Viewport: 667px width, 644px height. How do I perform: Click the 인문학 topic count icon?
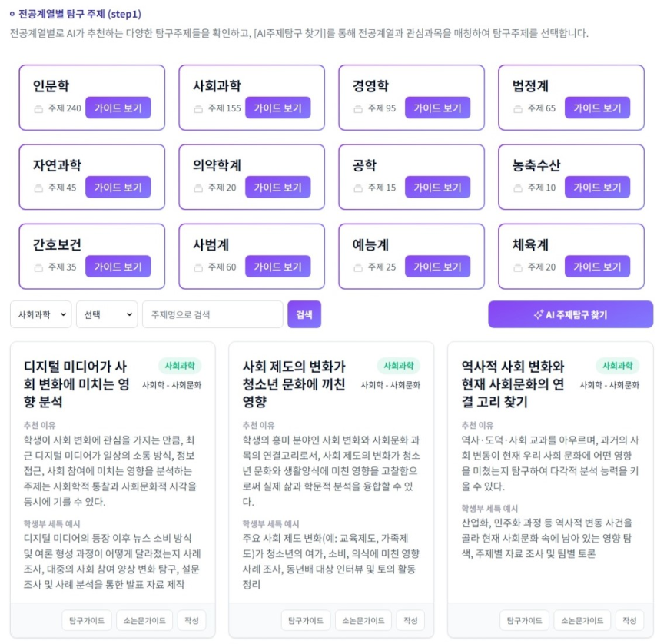click(x=38, y=108)
